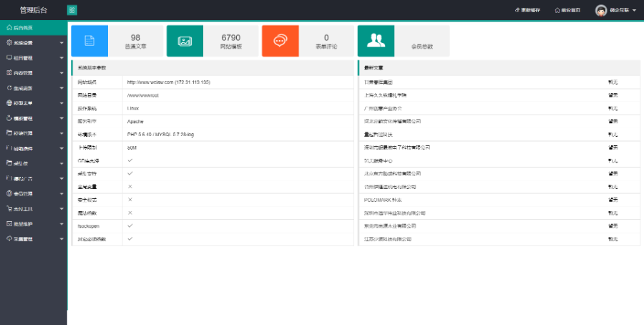The image size is (644, 325).
Task: Click the green image gallery icon tile
Action: [x=185, y=41]
